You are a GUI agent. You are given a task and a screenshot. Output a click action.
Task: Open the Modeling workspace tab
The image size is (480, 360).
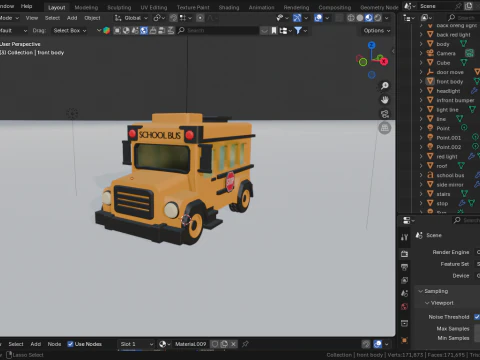(86, 7)
